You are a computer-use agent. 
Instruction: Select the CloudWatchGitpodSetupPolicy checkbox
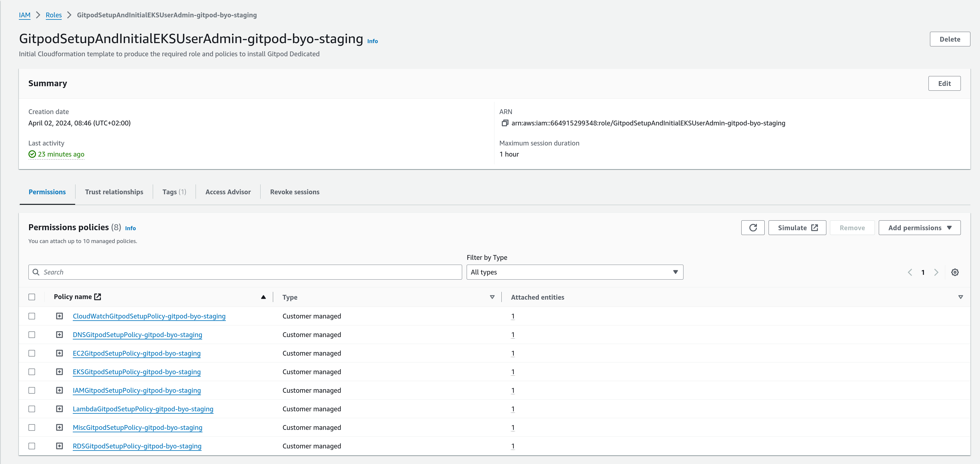pyautogui.click(x=32, y=316)
